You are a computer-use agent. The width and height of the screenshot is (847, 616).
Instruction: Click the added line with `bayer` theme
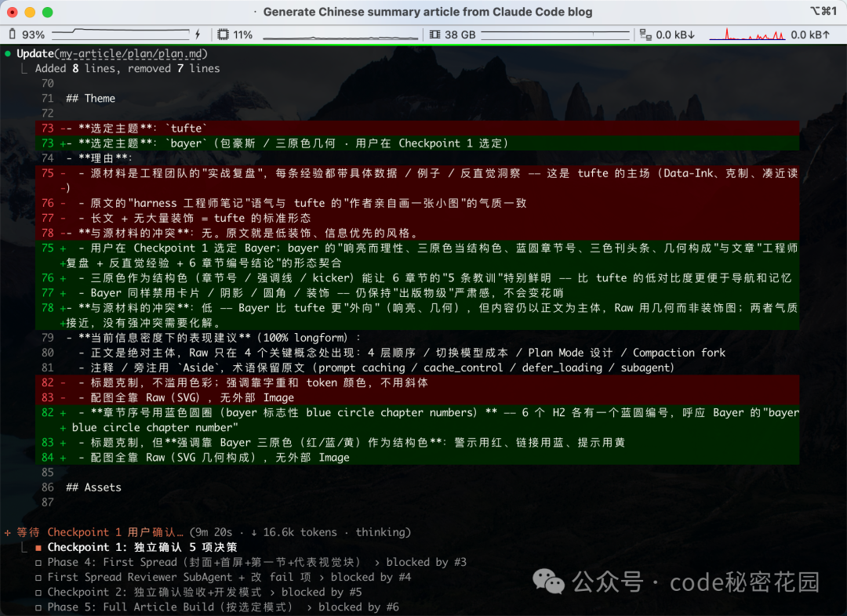pos(417,143)
